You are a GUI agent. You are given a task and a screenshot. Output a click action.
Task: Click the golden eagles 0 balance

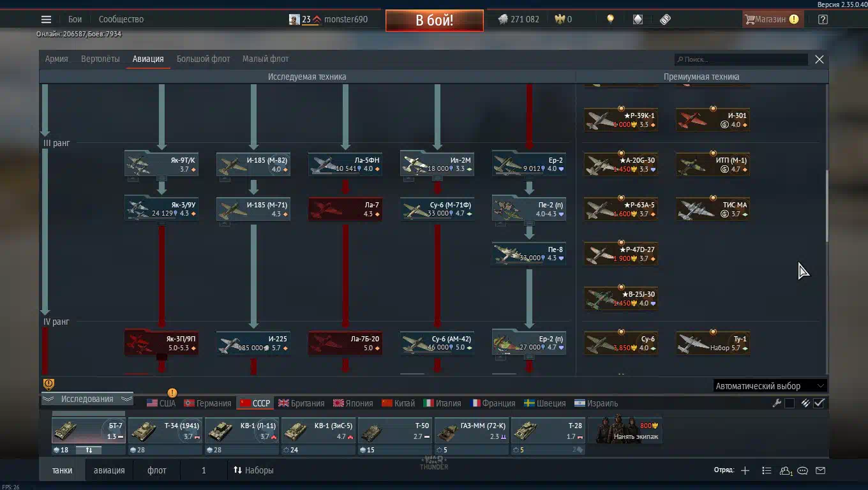pyautogui.click(x=563, y=19)
